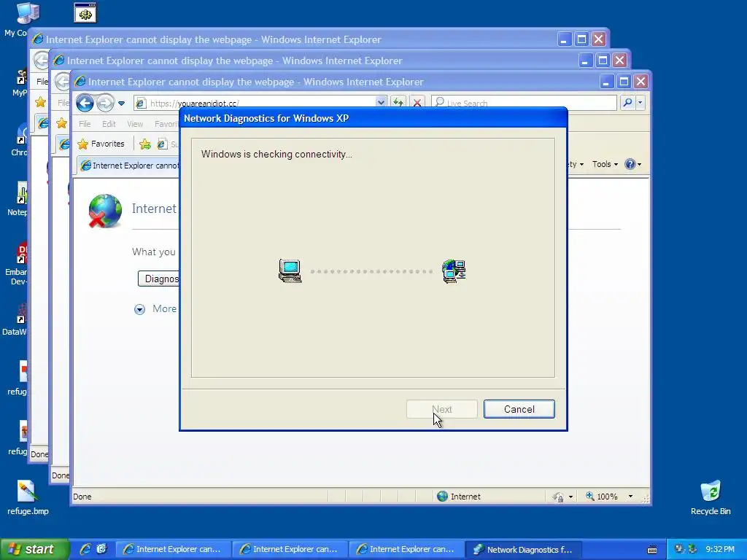
Task: Switch to second Internet Explorer taskbar button
Action: point(290,549)
